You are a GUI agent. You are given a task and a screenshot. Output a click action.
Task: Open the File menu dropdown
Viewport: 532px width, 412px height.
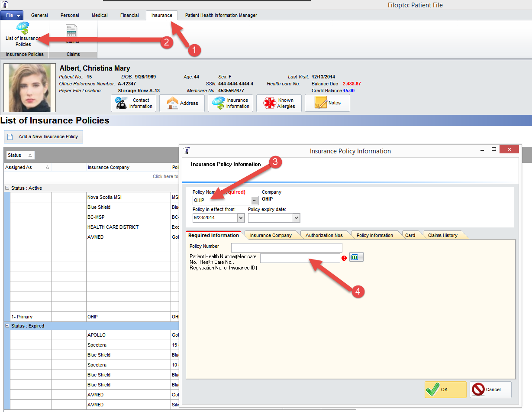coord(12,16)
